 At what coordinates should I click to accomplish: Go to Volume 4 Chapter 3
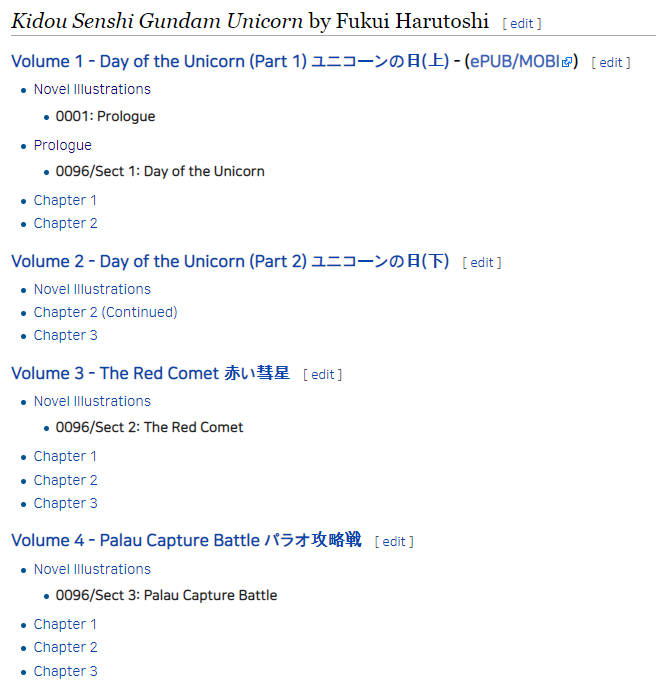(x=65, y=671)
